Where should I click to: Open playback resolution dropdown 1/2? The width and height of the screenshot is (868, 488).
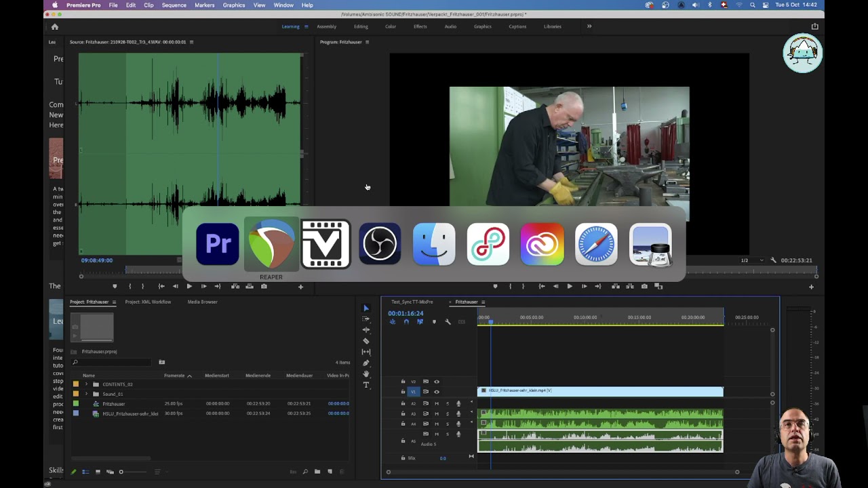(x=751, y=260)
